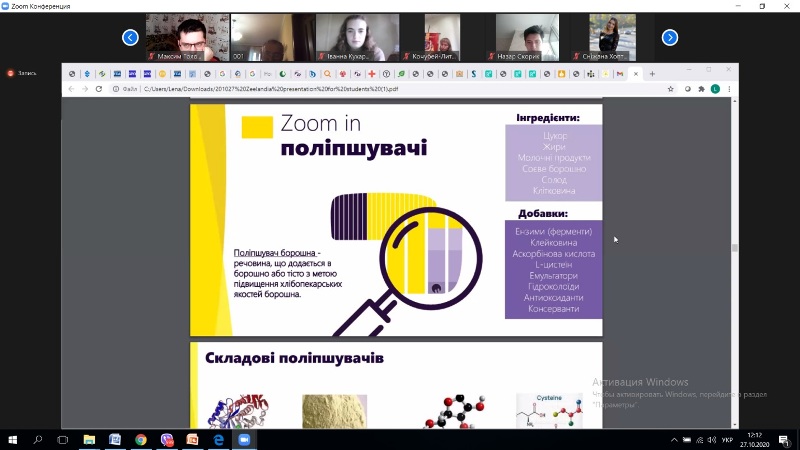Screen dimensions: 800x450
Task: Click the Cysteine molecule image
Action: click(x=549, y=411)
